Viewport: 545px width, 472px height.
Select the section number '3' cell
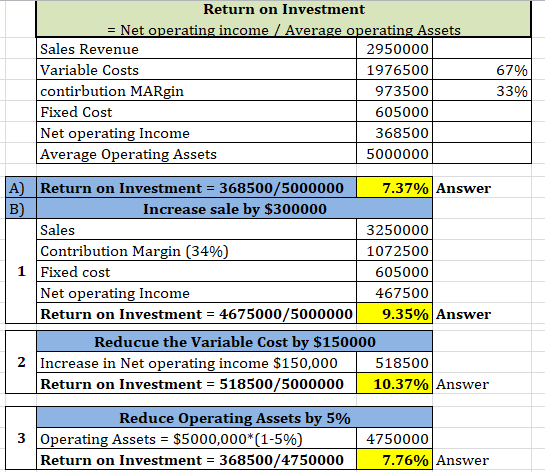[x=21, y=438]
